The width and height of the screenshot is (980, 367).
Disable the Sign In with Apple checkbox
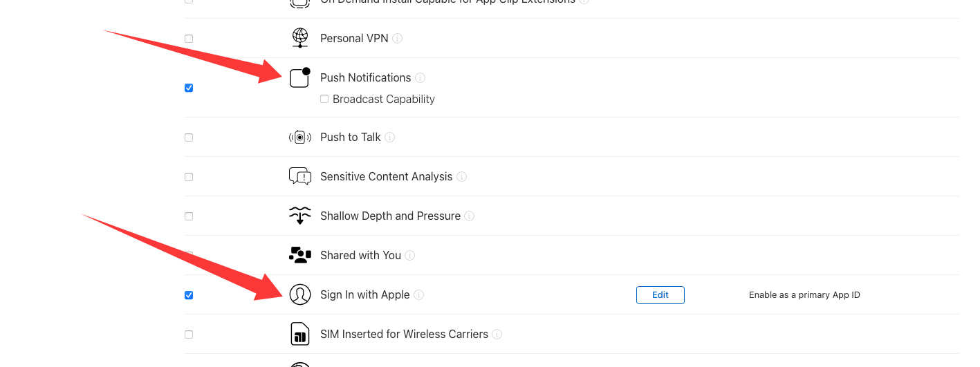point(189,295)
